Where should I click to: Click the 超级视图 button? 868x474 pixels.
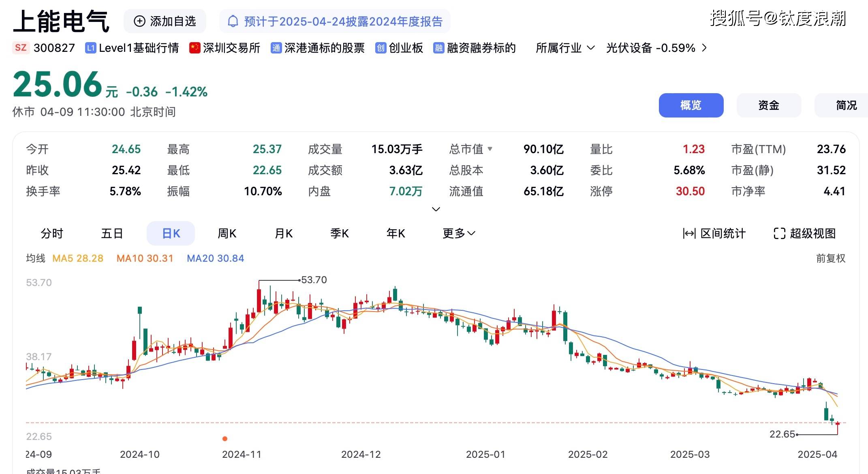(x=805, y=233)
